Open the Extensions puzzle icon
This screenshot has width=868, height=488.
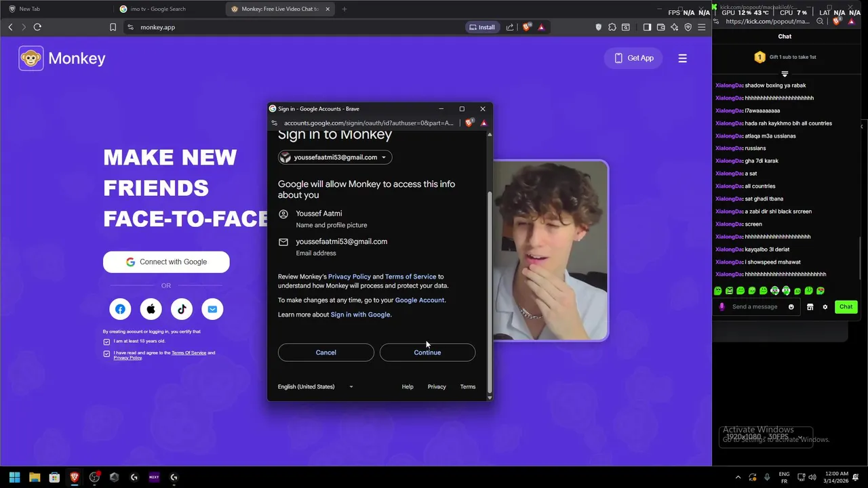coord(612,27)
